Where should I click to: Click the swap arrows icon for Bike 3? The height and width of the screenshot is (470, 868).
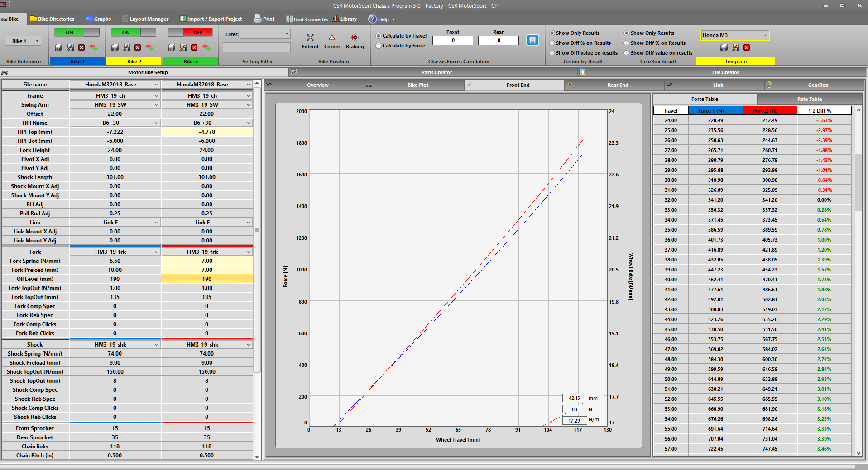[206, 47]
